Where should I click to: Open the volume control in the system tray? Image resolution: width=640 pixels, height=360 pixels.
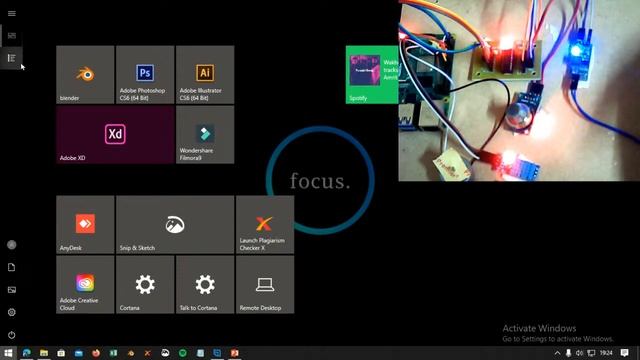click(x=580, y=353)
